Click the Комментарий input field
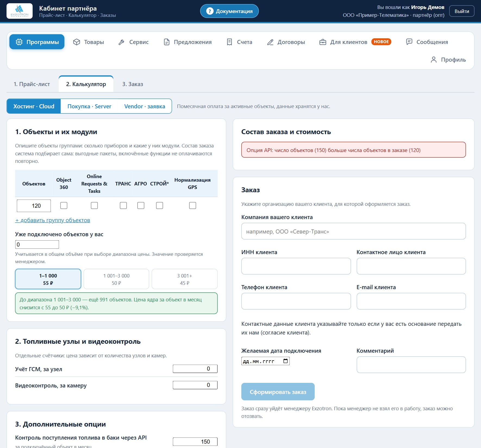Image resolution: width=481 pixels, height=448 pixels. click(411, 365)
